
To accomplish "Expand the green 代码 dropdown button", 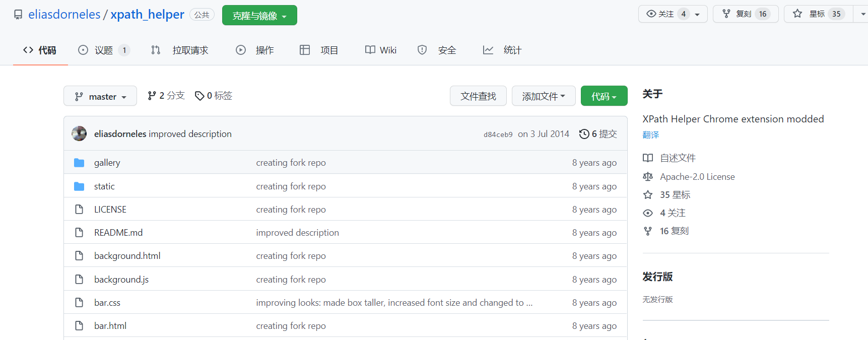I will pos(604,96).
